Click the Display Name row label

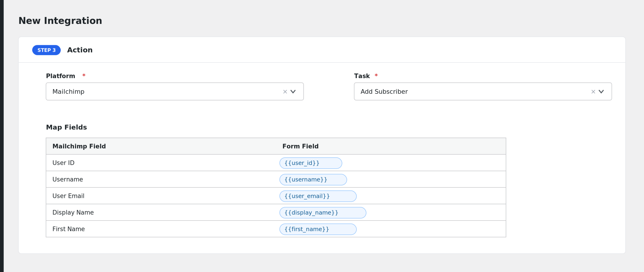tap(73, 213)
